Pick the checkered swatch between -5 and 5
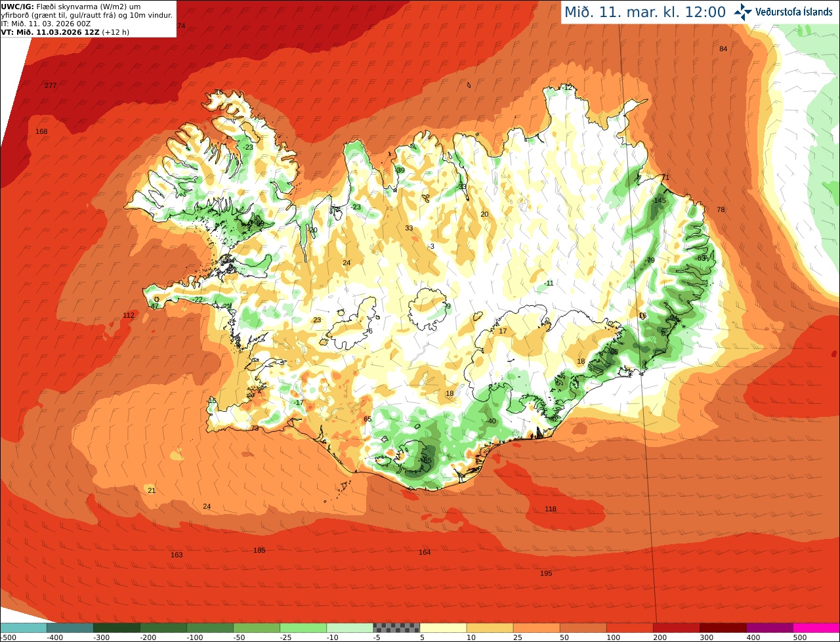 pyautogui.click(x=396, y=628)
